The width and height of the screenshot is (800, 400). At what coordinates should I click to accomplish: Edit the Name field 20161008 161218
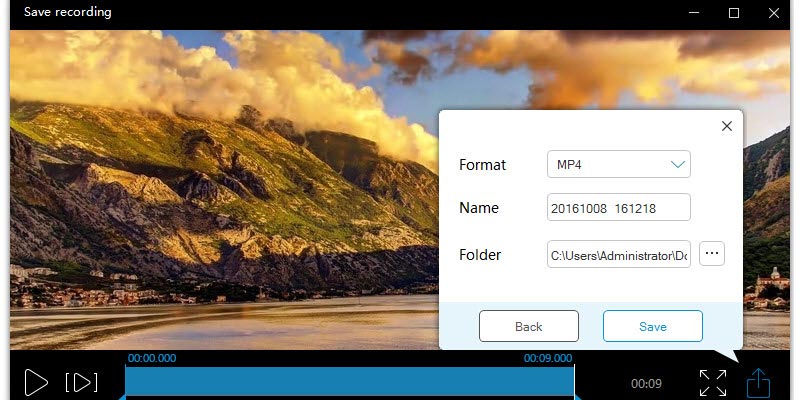(x=618, y=207)
